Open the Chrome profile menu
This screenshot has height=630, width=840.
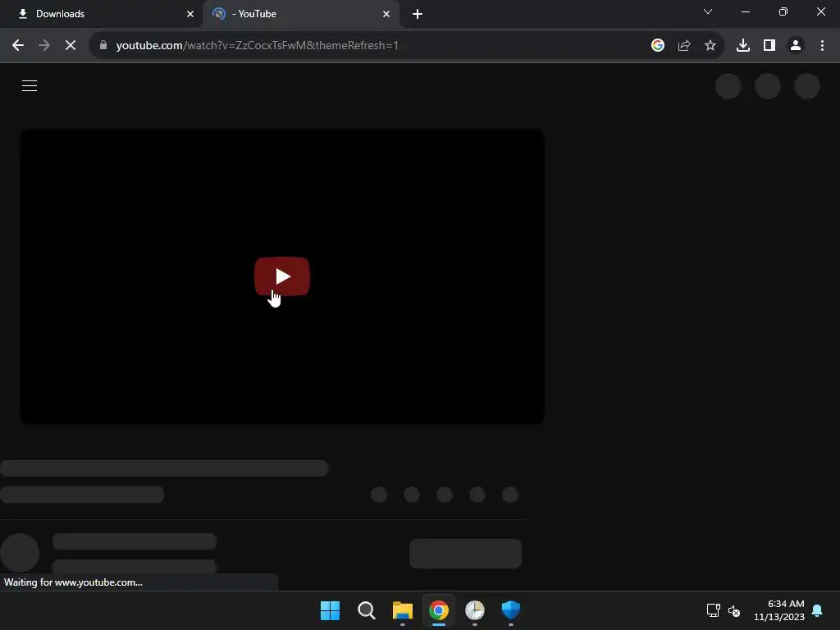point(796,46)
